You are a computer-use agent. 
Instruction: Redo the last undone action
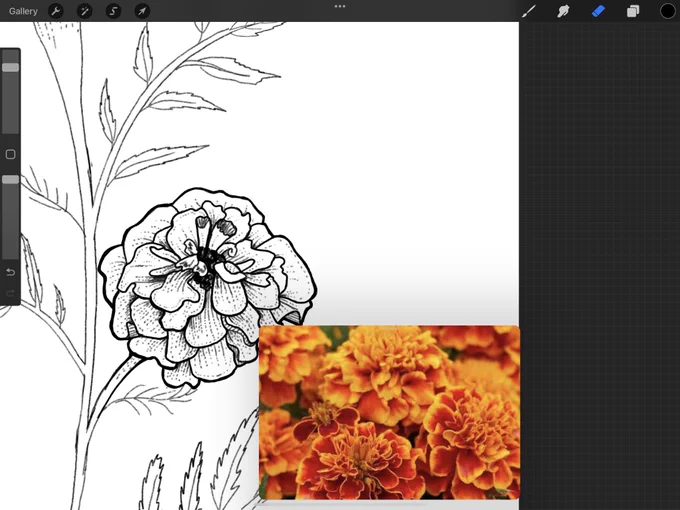(x=10, y=293)
